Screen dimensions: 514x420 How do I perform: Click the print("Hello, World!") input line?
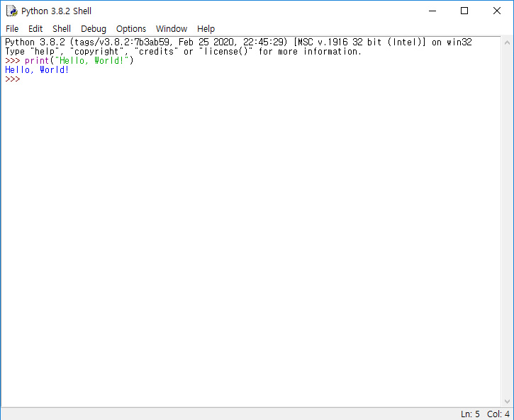click(x=69, y=61)
